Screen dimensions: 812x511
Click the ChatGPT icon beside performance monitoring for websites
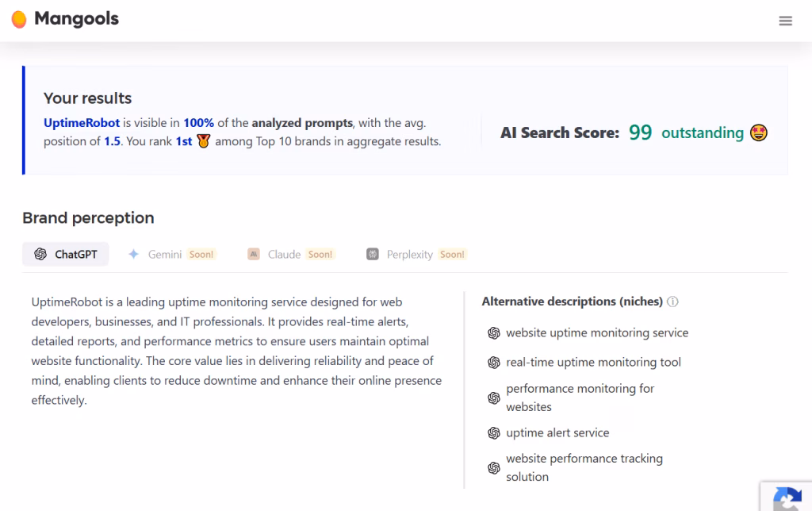(x=494, y=398)
